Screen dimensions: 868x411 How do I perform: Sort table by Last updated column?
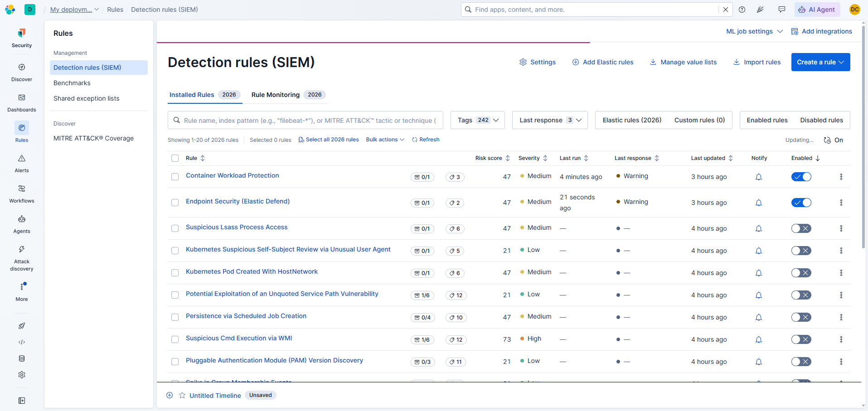pyautogui.click(x=712, y=158)
